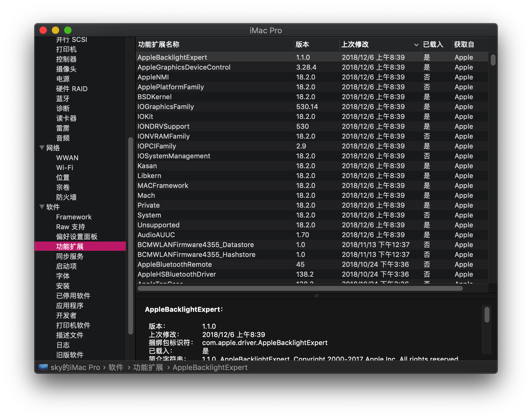Click 软件 breadcrumb in path bar

pyautogui.click(x=116, y=367)
